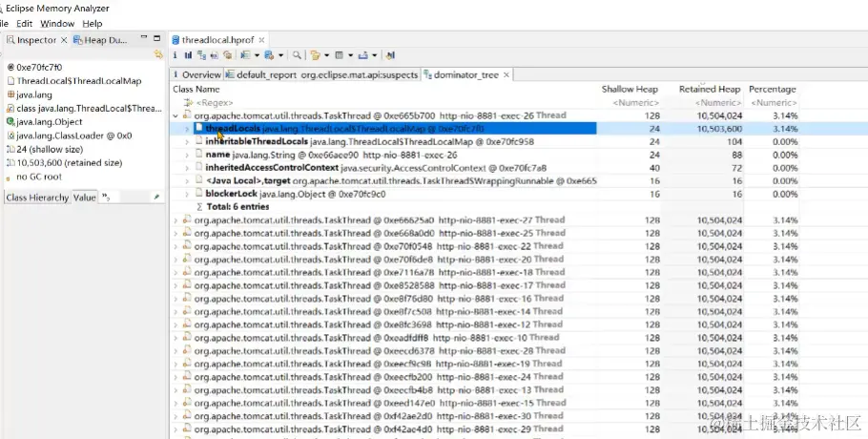The width and height of the screenshot is (868, 439).
Task: Open the Export dropdown arrow
Action: click(375, 55)
